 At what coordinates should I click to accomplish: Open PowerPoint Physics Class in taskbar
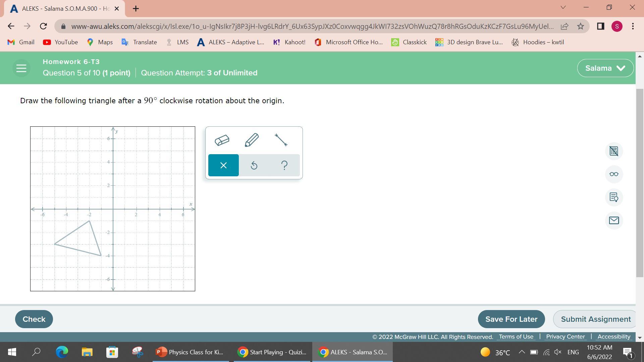pos(191,352)
